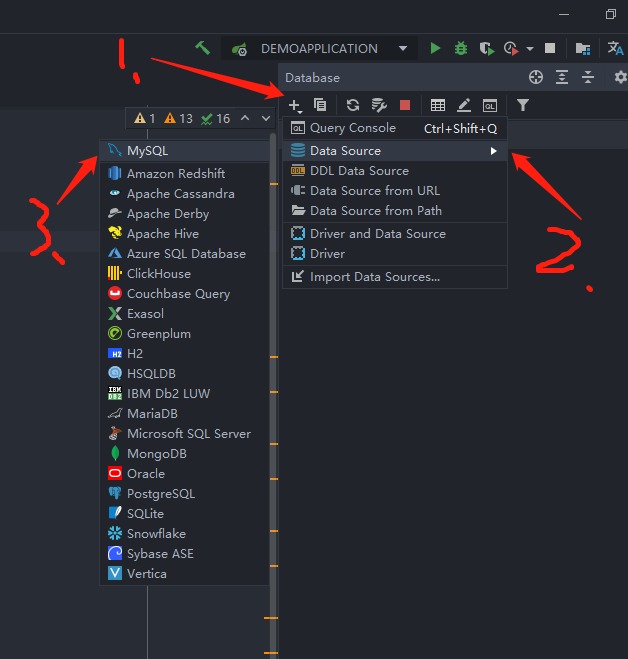Pick Sybase ASE entry
The height and width of the screenshot is (659, 628).
coord(185,554)
